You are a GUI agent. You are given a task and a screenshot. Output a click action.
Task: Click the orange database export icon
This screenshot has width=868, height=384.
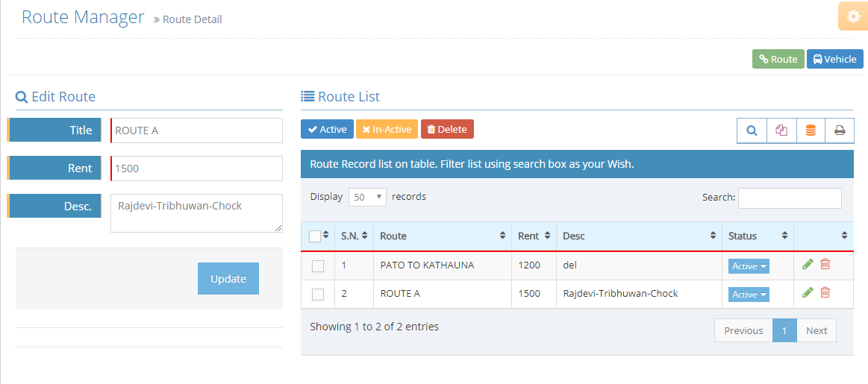pos(811,130)
